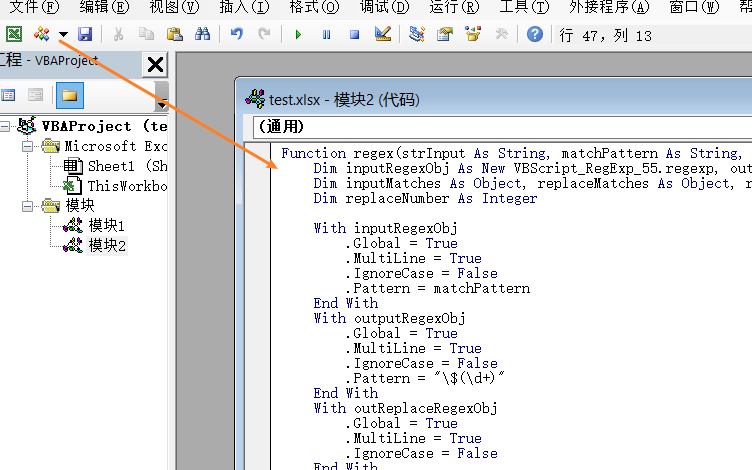The width and height of the screenshot is (752, 470).
Task: Click With outReplaceRegexObj line
Action: click(406, 409)
